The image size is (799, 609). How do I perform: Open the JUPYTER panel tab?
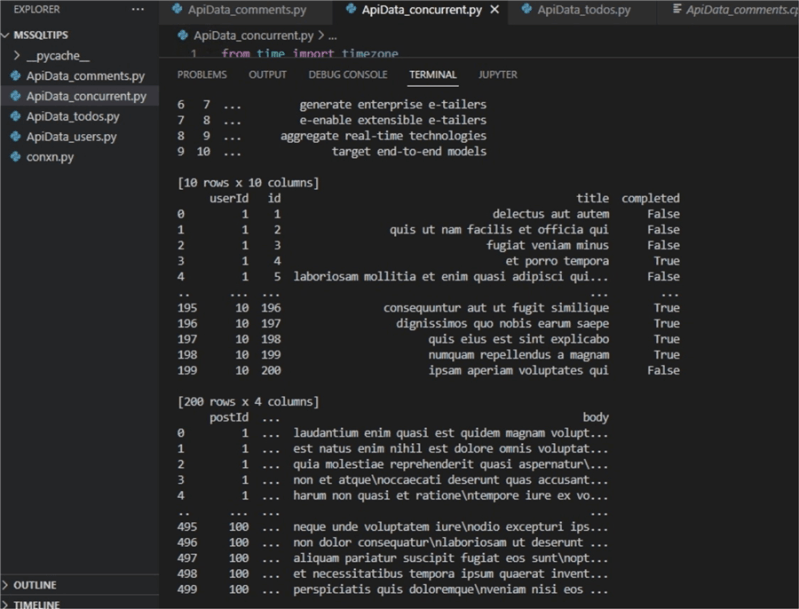point(498,75)
